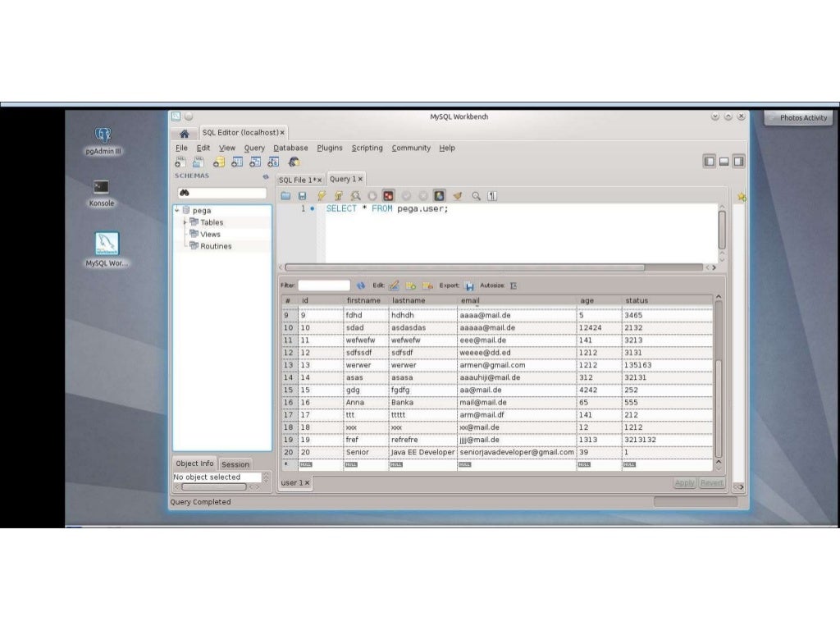
Task: Click the schema search input field
Action: tap(221, 193)
